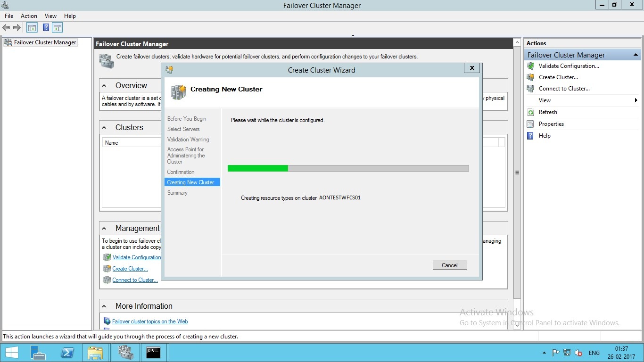Choose Create Cluster in the Actions pane

(x=558, y=77)
